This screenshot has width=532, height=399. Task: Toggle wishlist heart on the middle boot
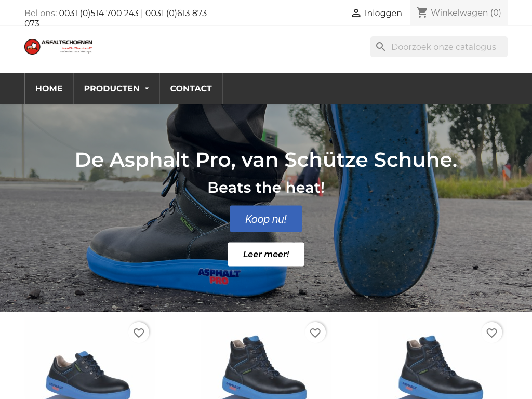pyautogui.click(x=315, y=332)
